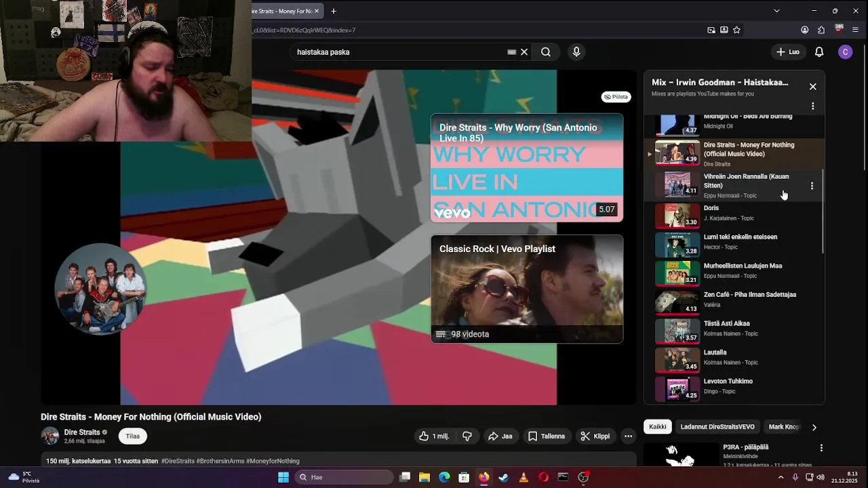868x488 pixels.
Task: Open the Classic Rock Vevo Playlist card
Action: (x=527, y=289)
